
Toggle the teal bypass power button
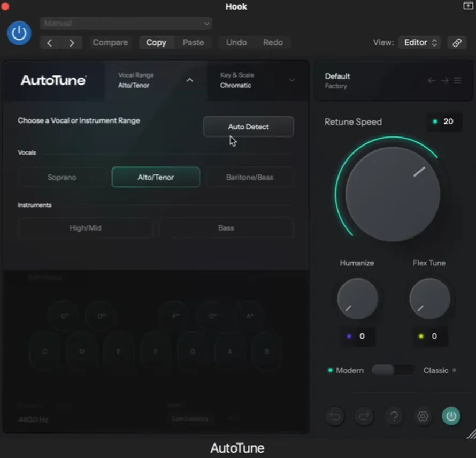click(x=451, y=416)
